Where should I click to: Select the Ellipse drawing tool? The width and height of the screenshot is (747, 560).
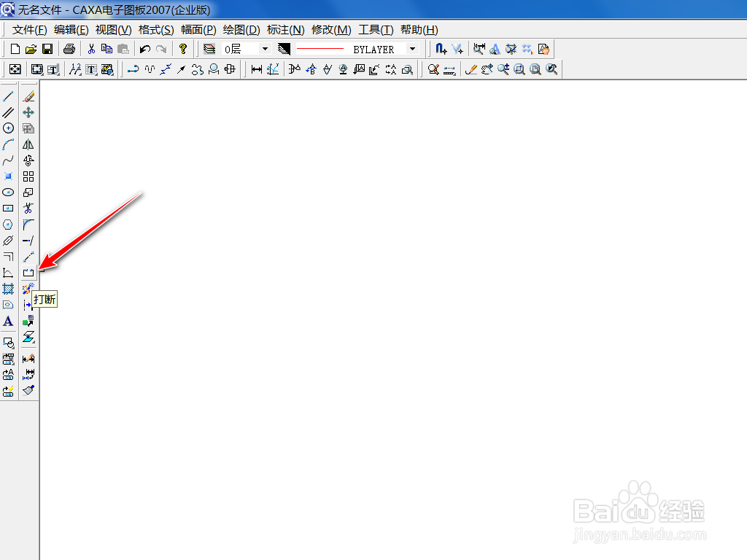[8, 192]
